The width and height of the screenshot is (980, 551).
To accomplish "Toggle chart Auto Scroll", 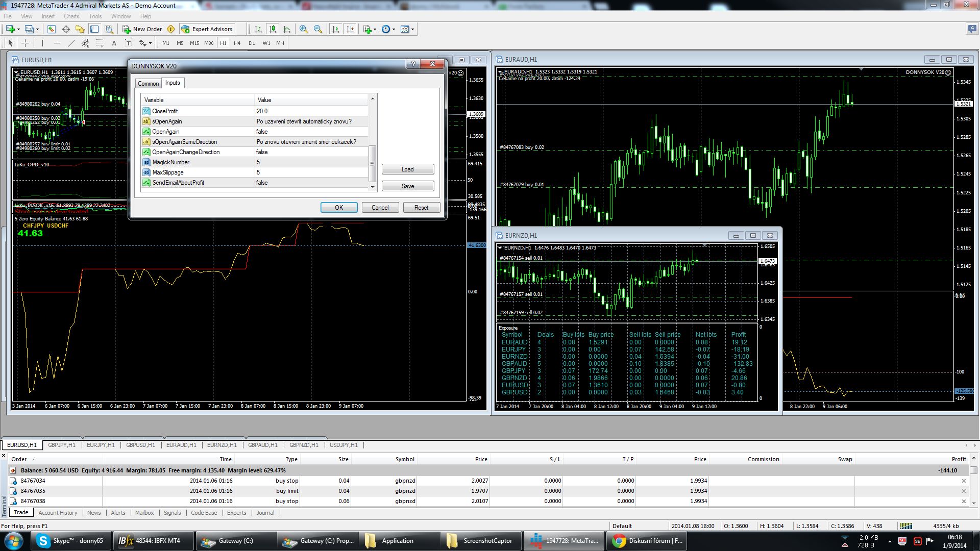I will point(335,29).
